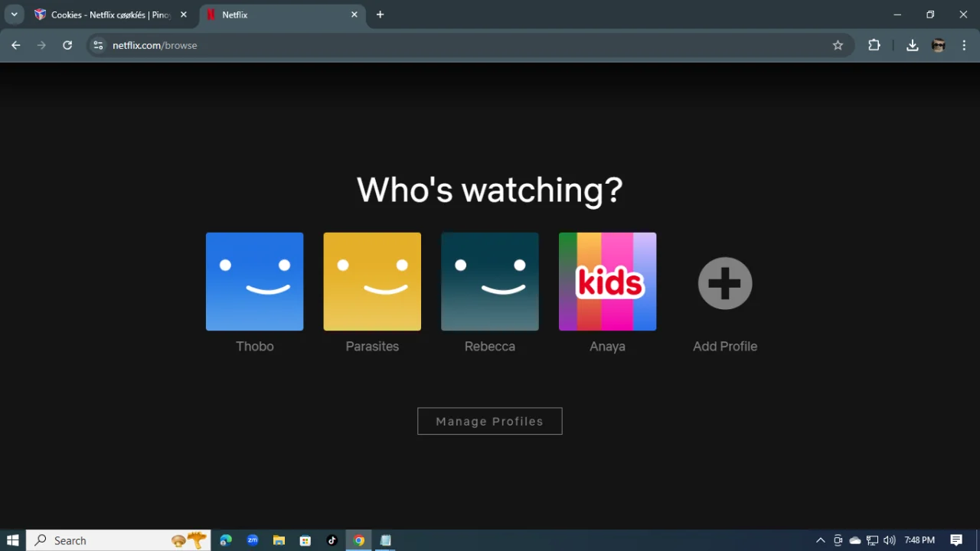This screenshot has height=551, width=980.
Task: Open a new browser tab
Action: coord(381,15)
